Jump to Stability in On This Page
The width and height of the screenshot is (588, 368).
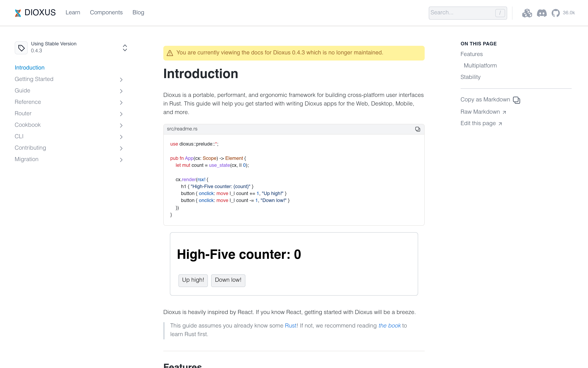click(x=470, y=77)
